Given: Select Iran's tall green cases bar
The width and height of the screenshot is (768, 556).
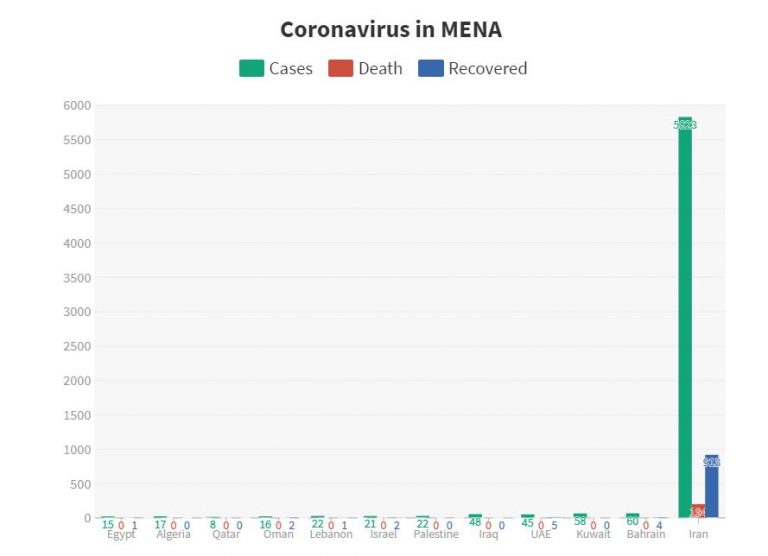Looking at the screenshot, I should (685, 317).
